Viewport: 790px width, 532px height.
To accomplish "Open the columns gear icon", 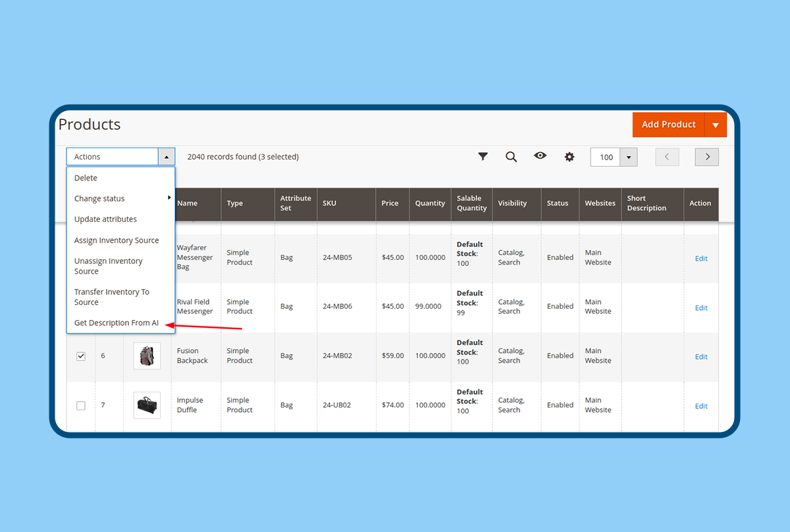I will pos(569,157).
